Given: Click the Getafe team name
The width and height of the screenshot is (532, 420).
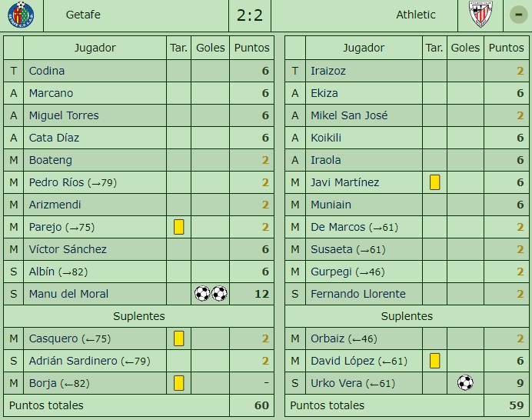Looking at the screenshot, I should (x=83, y=15).
